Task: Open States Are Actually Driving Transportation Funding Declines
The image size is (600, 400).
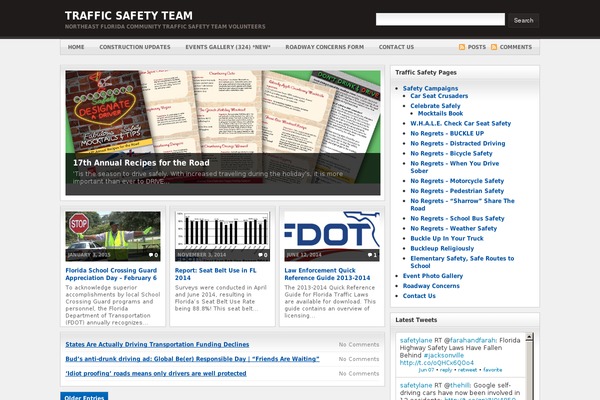Action: click(x=157, y=344)
